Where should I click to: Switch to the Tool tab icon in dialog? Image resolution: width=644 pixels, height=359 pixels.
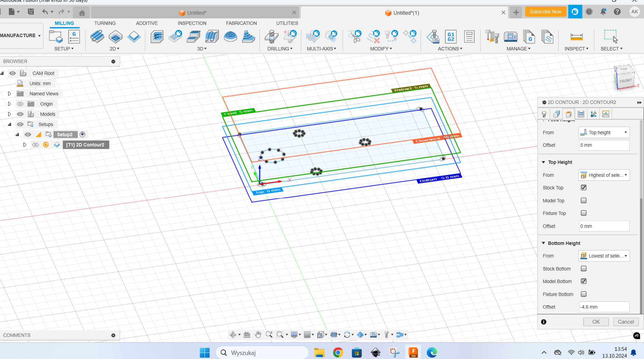[544, 114]
